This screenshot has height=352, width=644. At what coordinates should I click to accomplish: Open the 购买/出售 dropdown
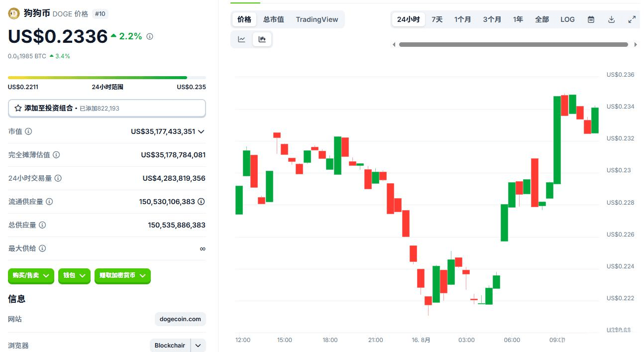(31, 275)
